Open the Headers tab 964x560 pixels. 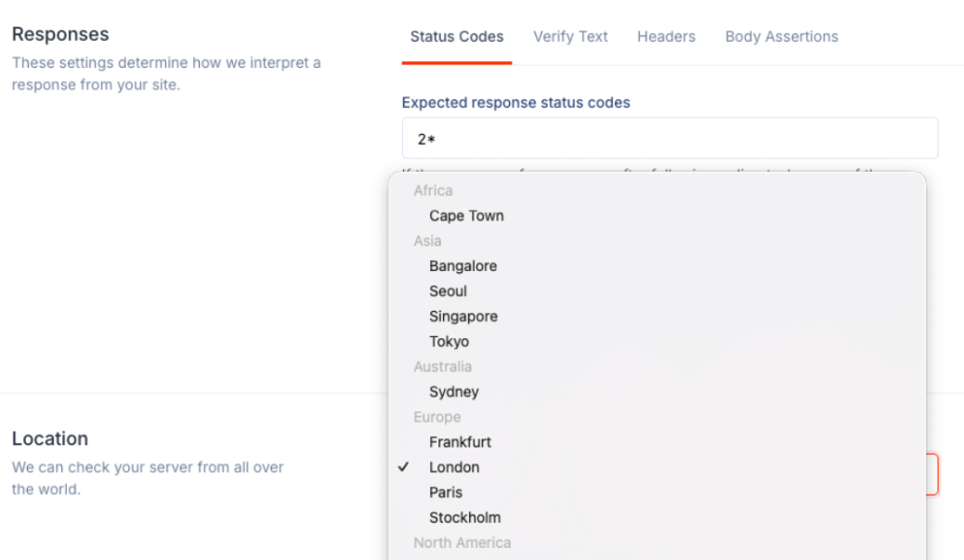666,37
